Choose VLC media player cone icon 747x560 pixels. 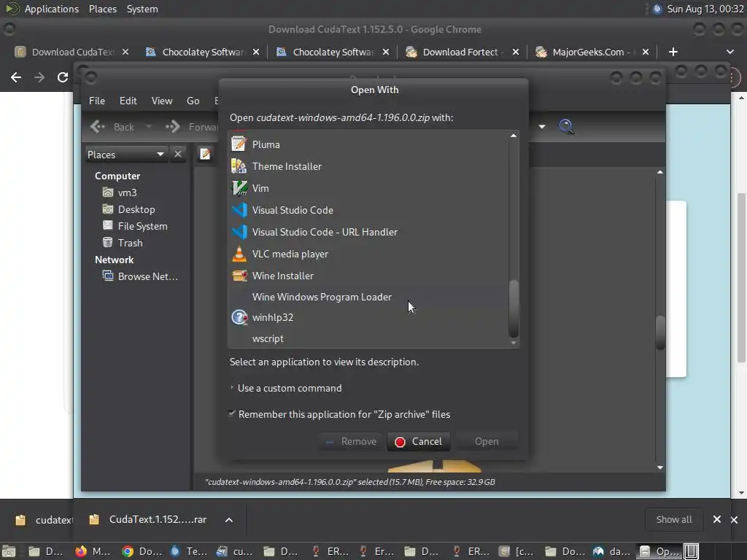pos(239,254)
